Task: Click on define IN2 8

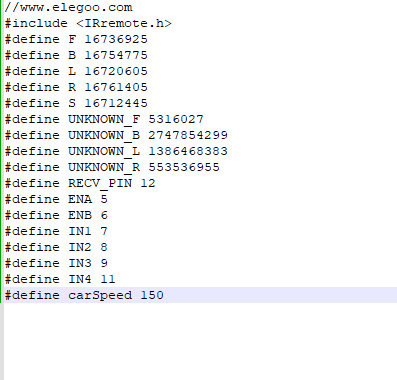Action: (x=56, y=247)
